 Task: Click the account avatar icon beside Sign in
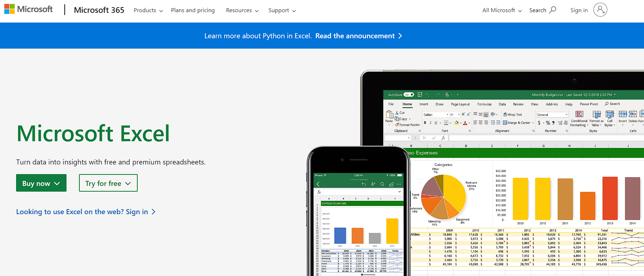(x=600, y=10)
